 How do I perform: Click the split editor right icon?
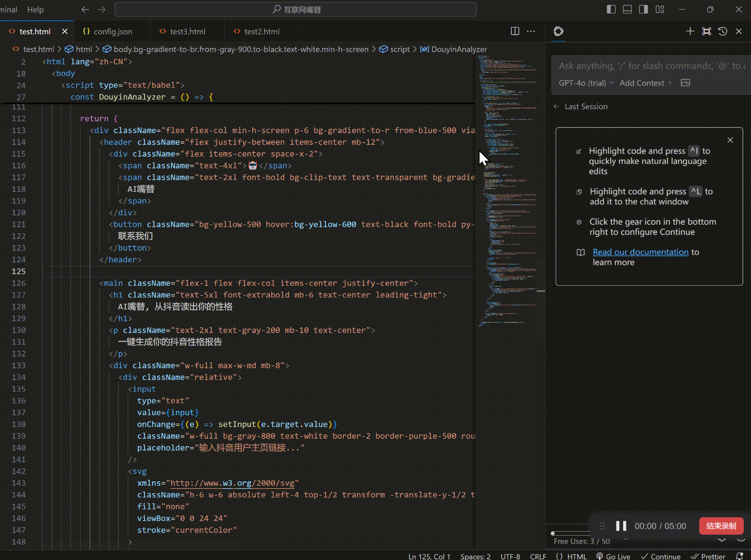(515, 31)
